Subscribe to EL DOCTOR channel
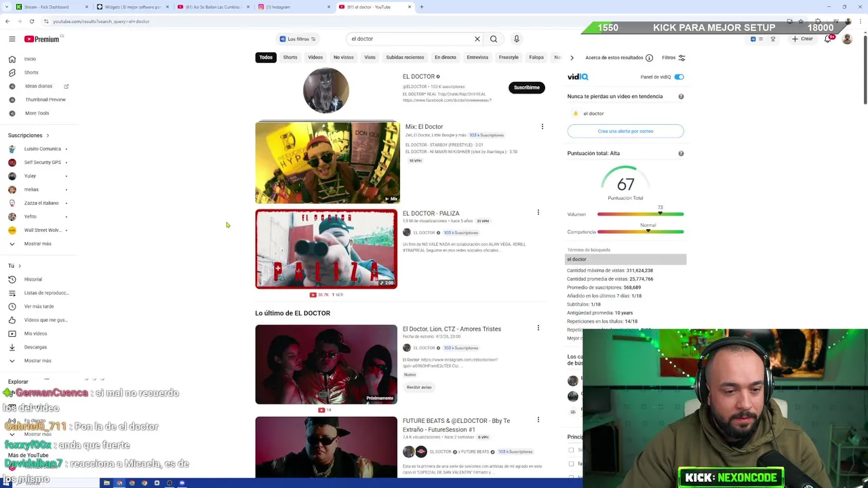This screenshot has width=868, height=488. (x=526, y=87)
